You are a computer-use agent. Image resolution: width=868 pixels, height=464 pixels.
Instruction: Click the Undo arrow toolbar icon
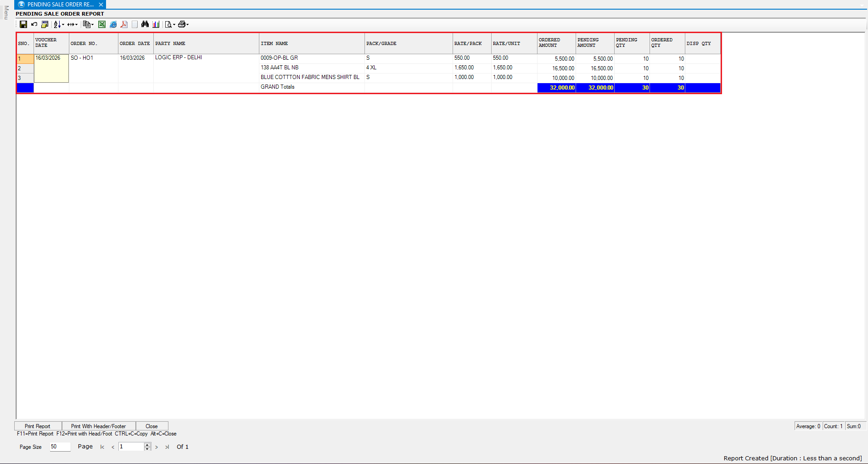[34, 24]
